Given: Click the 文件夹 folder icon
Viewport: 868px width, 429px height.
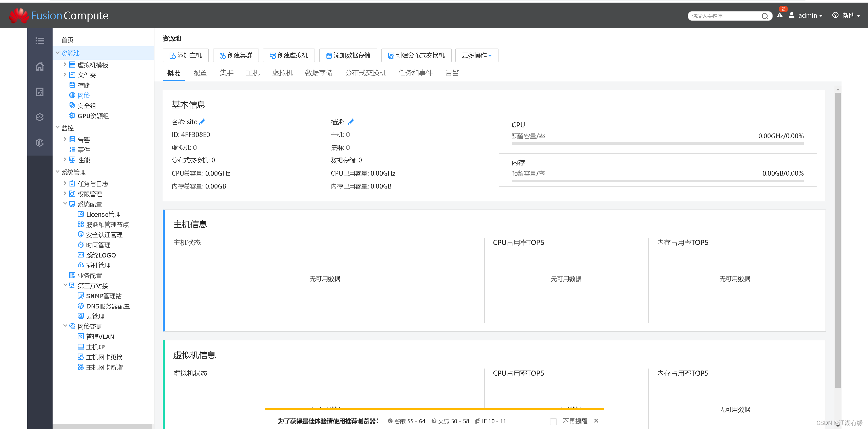Looking at the screenshot, I should click(x=72, y=75).
